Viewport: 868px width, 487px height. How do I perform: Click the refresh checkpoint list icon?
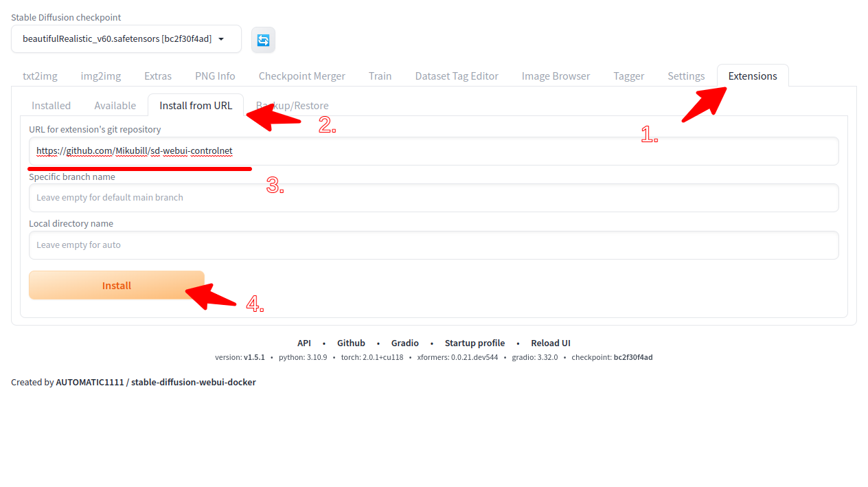tap(263, 39)
